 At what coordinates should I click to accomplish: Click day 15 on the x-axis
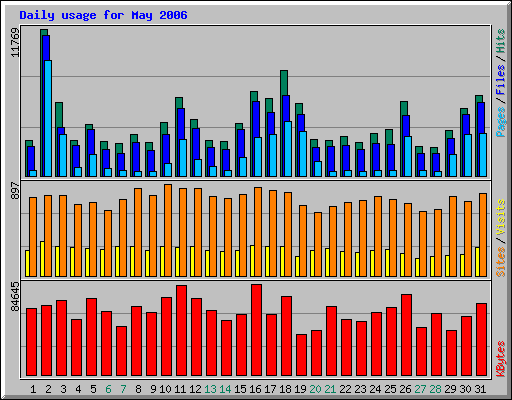pyautogui.click(x=240, y=389)
